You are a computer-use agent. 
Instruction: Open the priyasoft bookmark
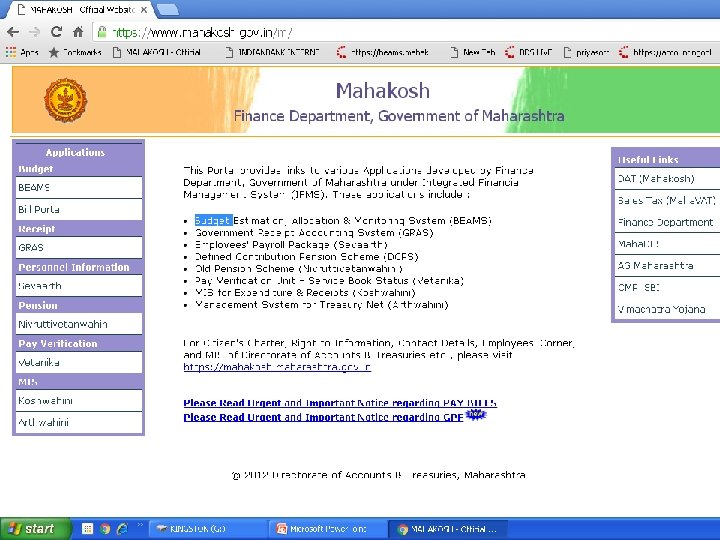pyautogui.click(x=586, y=52)
